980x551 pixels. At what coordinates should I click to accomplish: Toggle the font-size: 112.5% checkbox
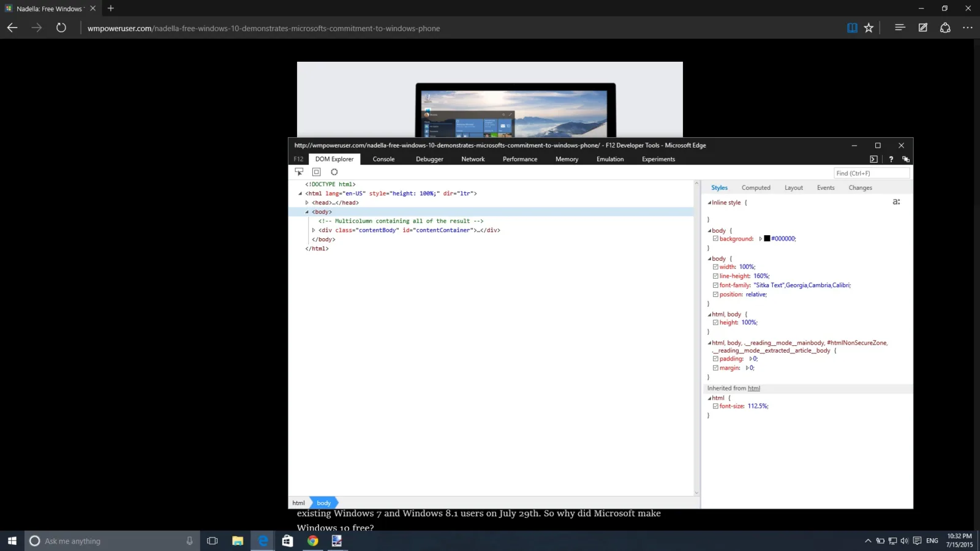(x=715, y=406)
